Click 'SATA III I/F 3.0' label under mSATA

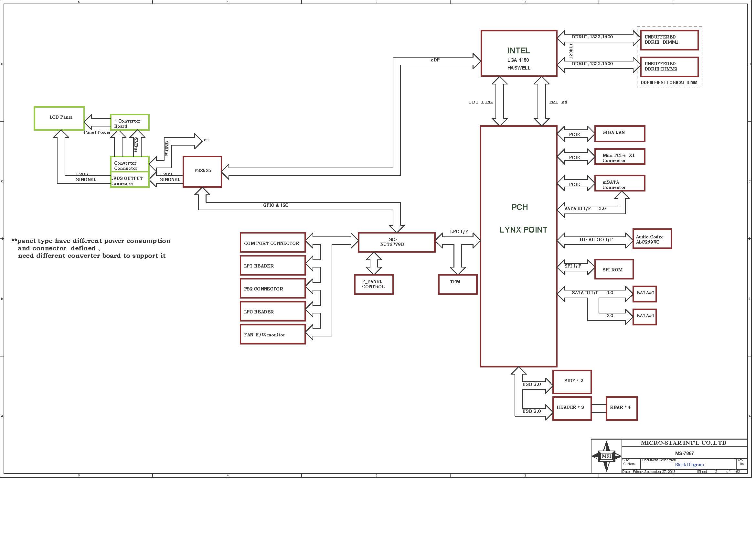[585, 209]
